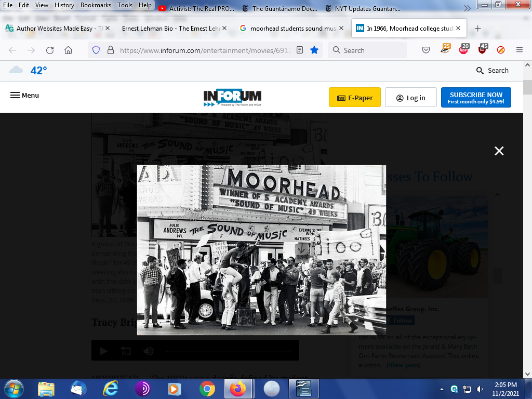Click the audio progress bar
This screenshot has width=532, height=399.
coord(229,351)
